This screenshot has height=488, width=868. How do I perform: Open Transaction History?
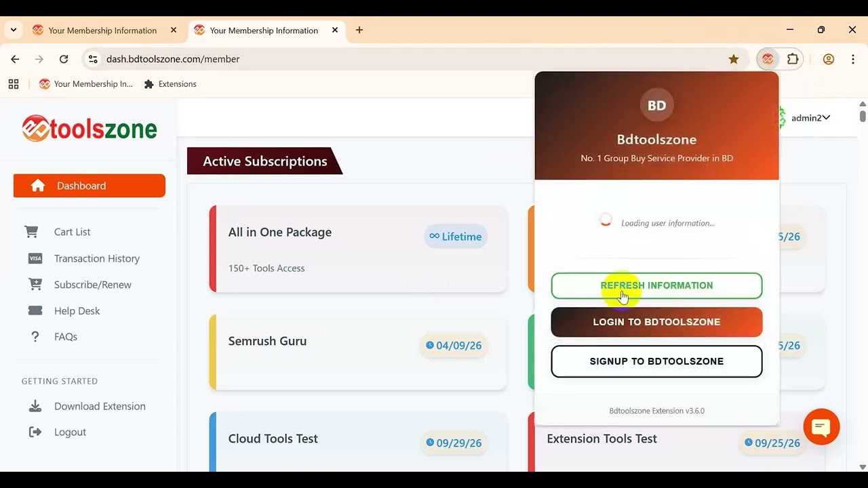coord(97,258)
